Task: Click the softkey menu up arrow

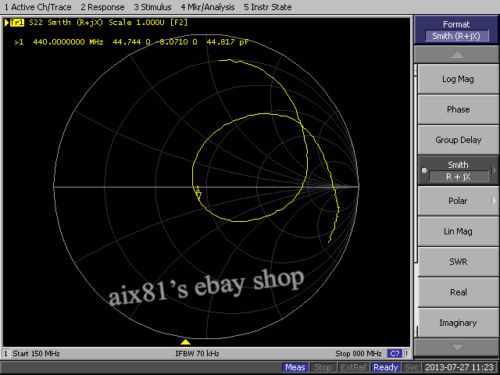Action: pyautogui.click(x=457, y=55)
